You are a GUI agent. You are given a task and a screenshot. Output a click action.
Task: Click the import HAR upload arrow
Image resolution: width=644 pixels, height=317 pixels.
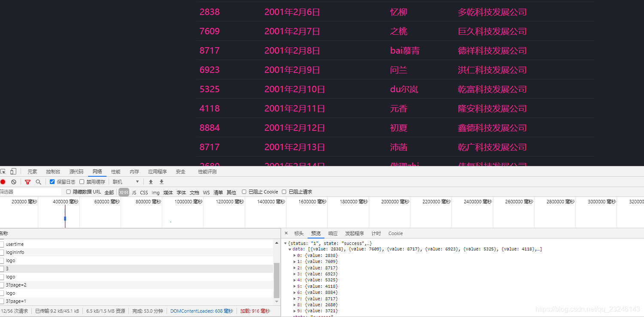[x=151, y=182]
